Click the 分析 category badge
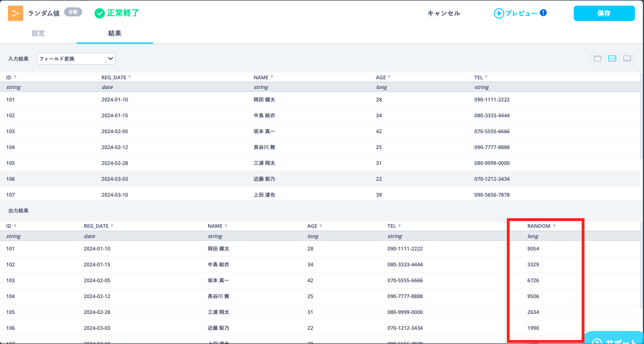 [73, 12]
